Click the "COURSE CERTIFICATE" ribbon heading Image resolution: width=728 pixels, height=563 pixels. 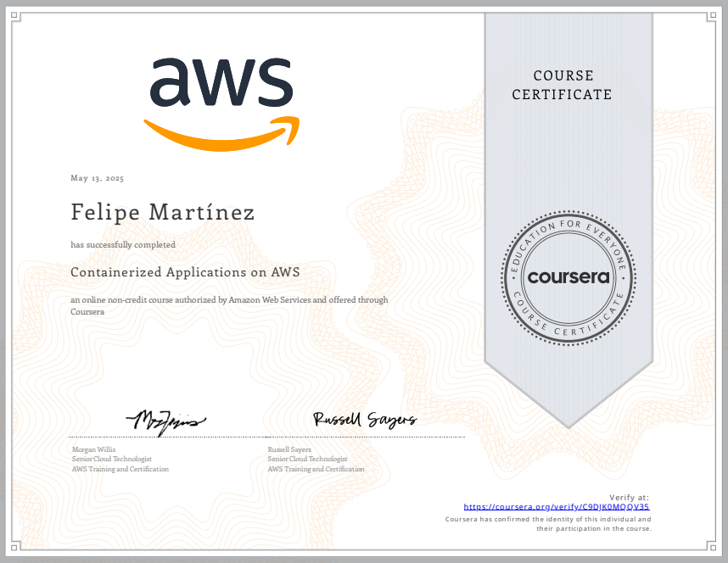562,85
